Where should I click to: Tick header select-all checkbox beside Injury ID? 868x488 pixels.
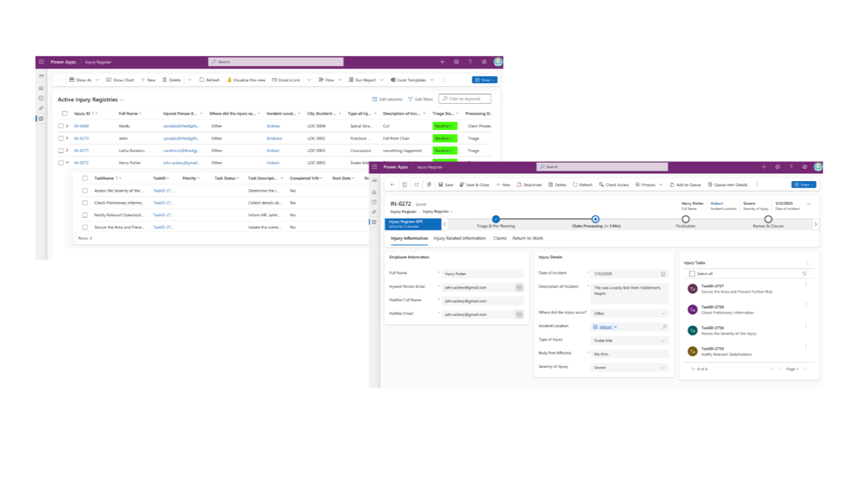tap(65, 113)
